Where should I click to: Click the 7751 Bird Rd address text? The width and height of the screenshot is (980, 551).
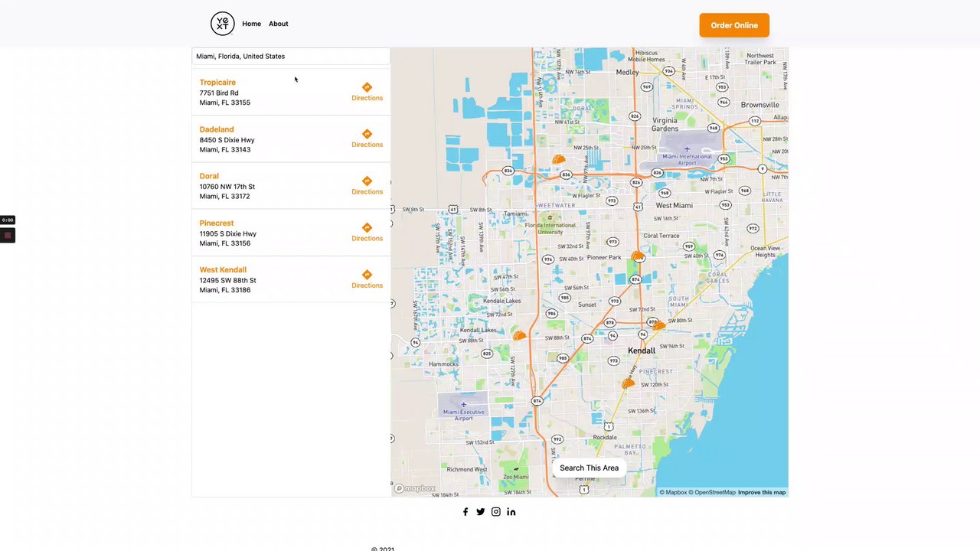219,93
